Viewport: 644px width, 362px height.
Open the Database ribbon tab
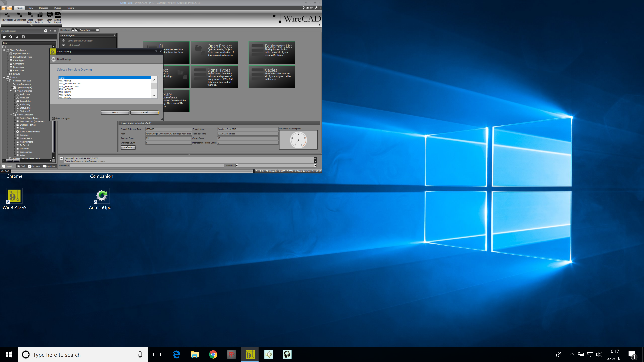click(x=44, y=8)
